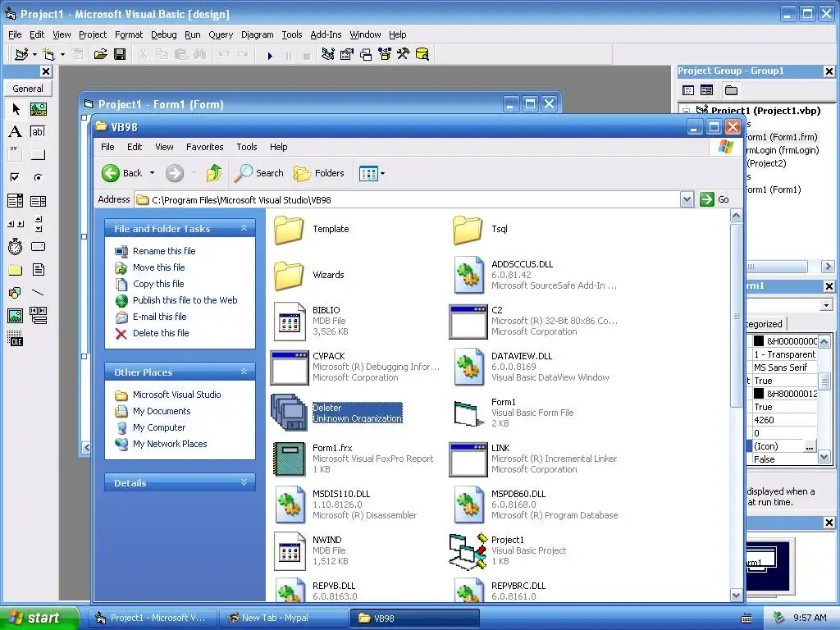Click Go button next to address bar
This screenshot has height=630, width=840.
pos(715,200)
